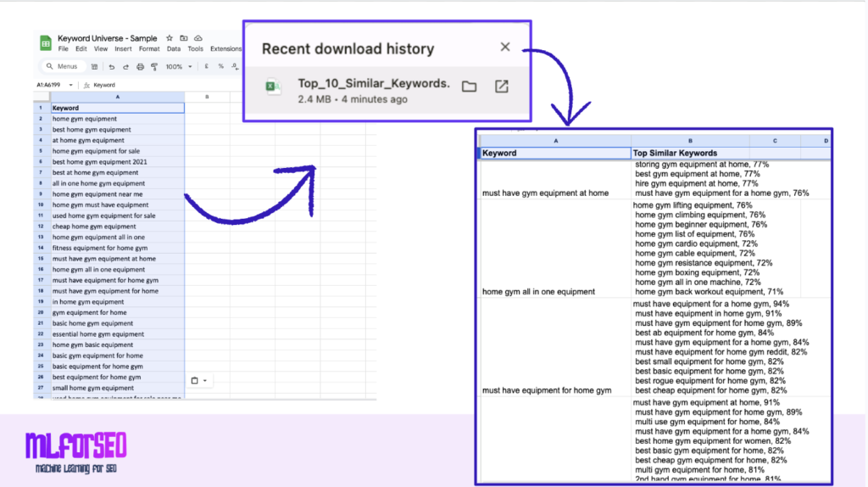Viewport: 868px width, 487px height.
Task: Open the Tools menu
Action: [196, 48]
